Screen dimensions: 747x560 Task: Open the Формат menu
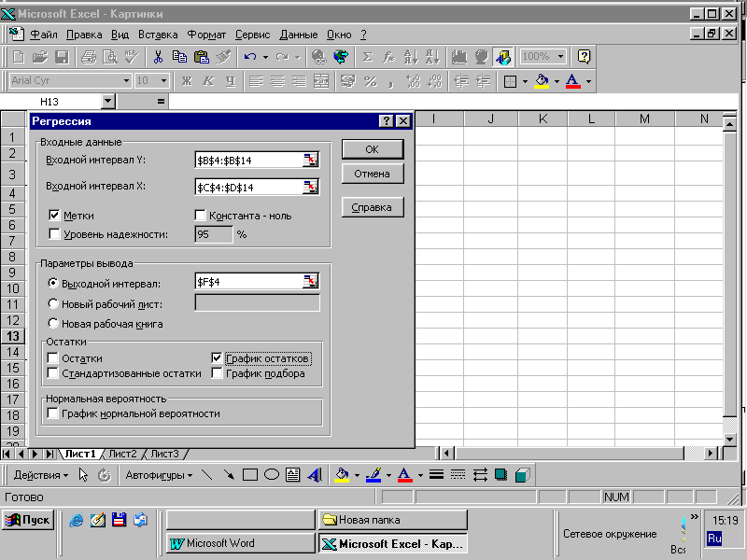tap(206, 35)
